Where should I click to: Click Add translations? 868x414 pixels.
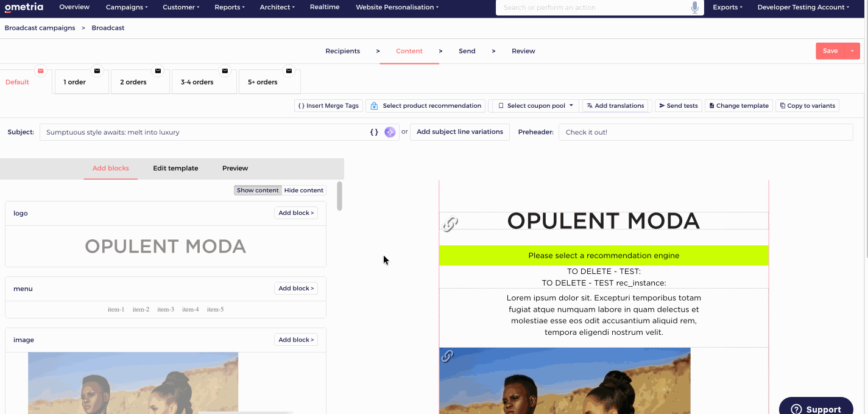(x=615, y=106)
